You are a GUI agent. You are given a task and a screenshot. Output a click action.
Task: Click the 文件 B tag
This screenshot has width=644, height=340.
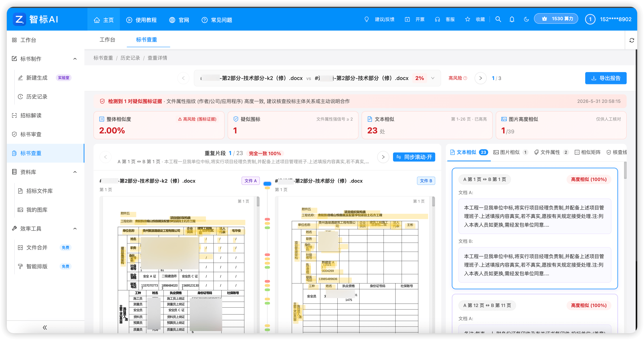[426, 181]
